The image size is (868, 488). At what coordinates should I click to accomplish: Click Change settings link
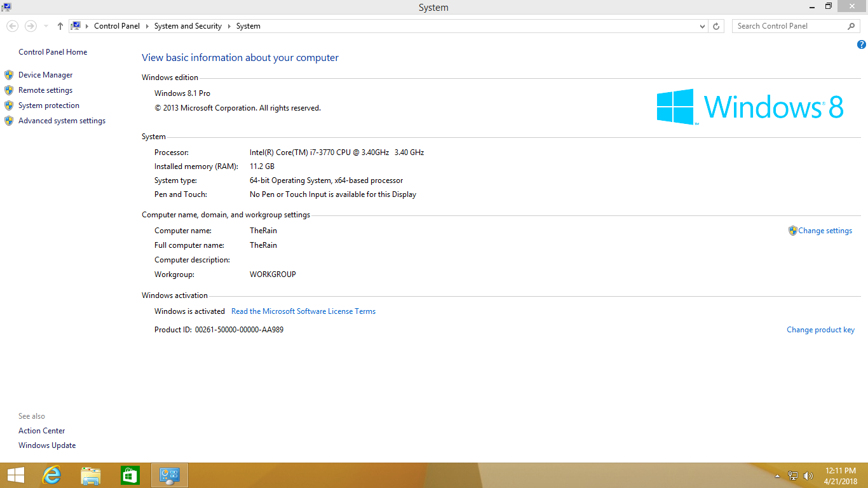(x=825, y=231)
